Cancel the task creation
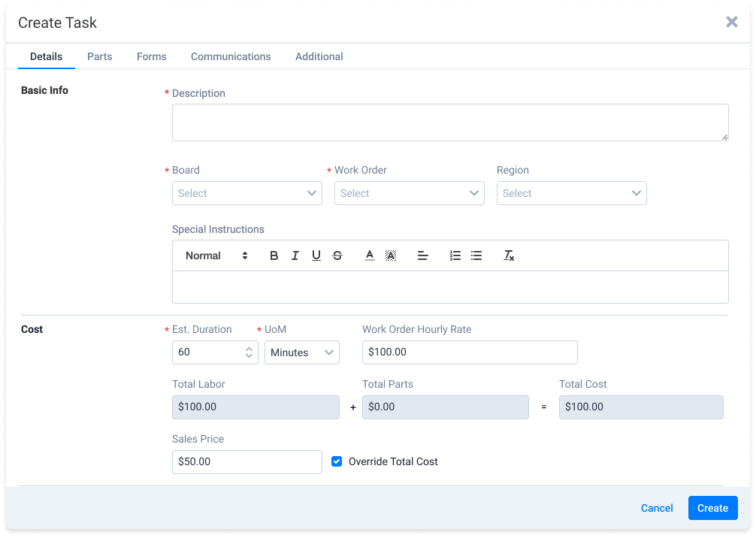The height and width of the screenshot is (538, 756). [657, 508]
